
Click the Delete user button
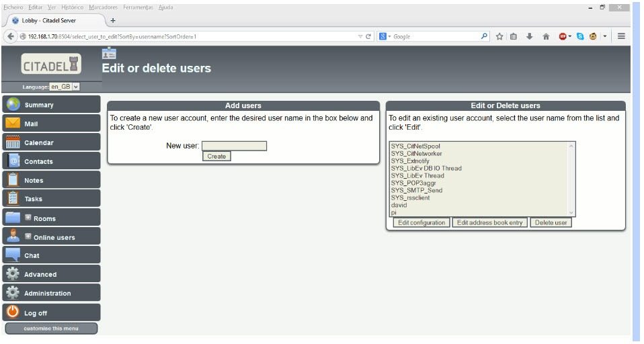click(x=551, y=222)
